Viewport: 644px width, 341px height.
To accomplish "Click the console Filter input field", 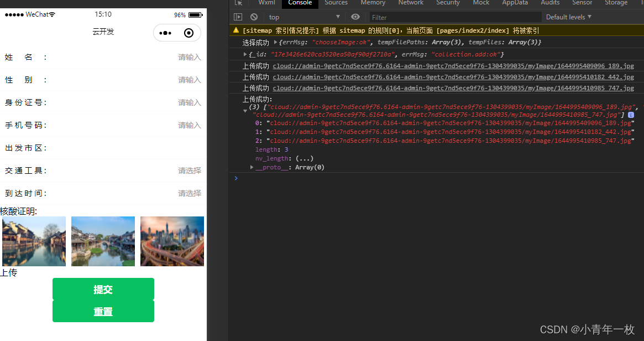I will (453, 17).
